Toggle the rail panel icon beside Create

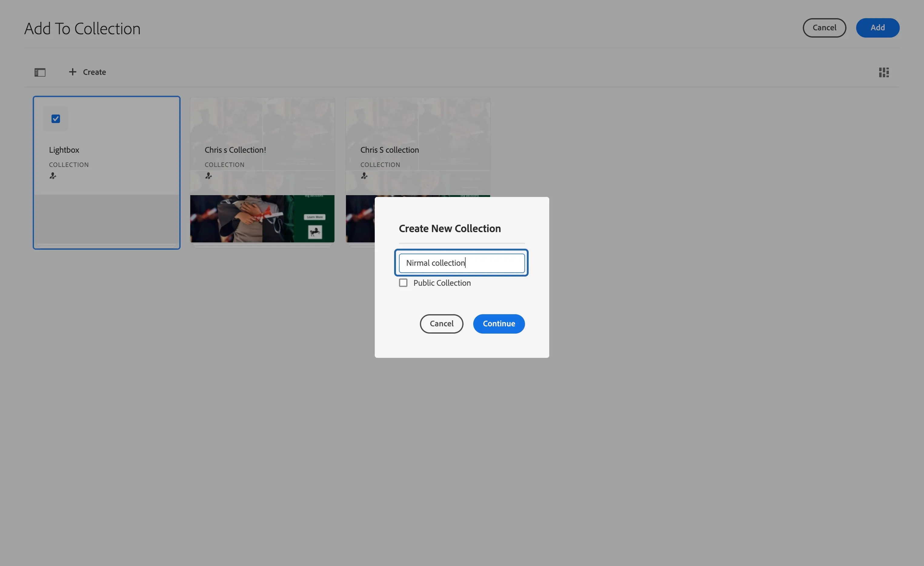pos(40,72)
